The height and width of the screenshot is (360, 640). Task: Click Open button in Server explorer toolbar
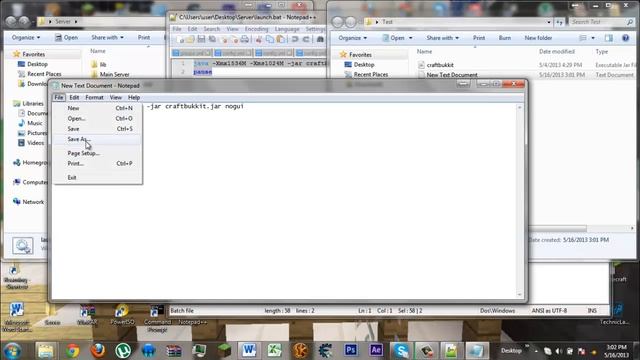66,38
